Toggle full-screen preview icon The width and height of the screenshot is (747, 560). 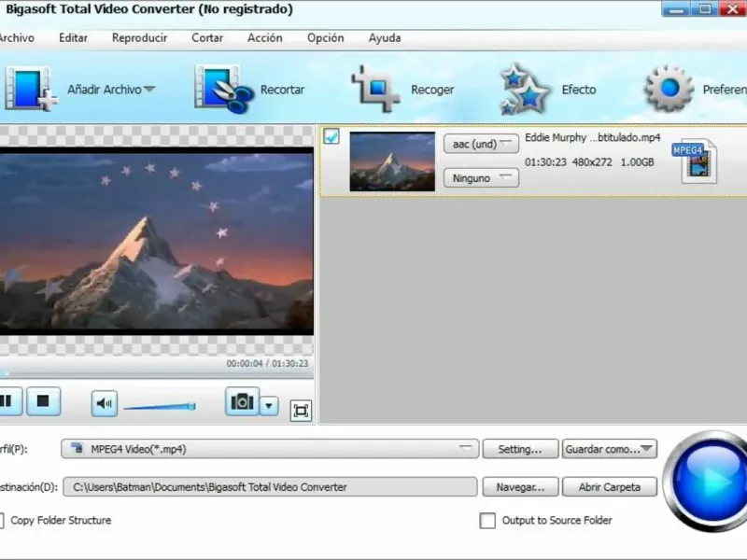(x=301, y=411)
